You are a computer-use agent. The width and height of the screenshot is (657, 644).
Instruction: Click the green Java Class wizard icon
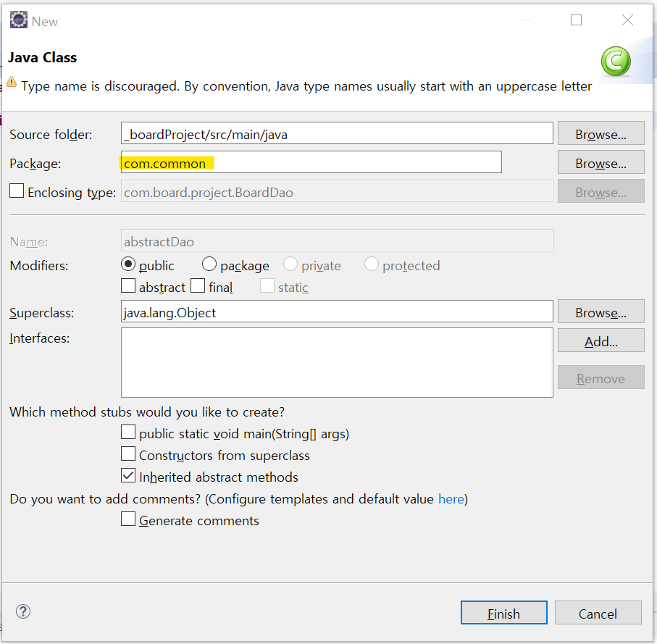point(616,61)
